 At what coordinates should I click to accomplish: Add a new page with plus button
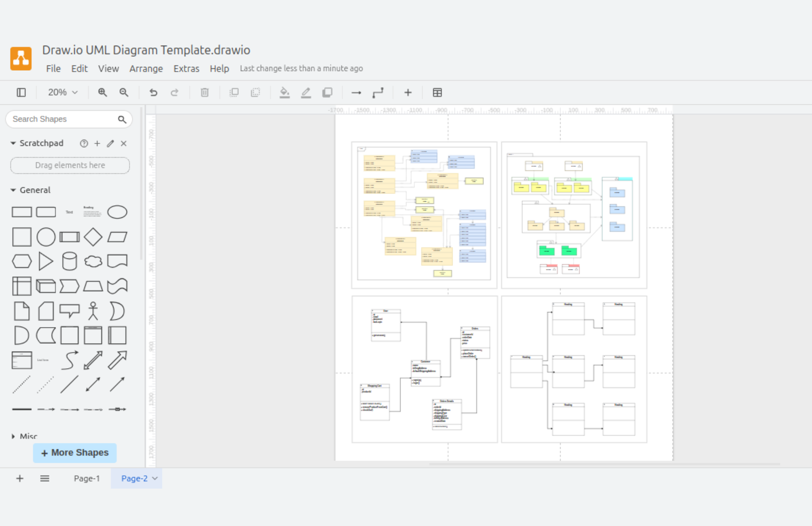[20, 478]
